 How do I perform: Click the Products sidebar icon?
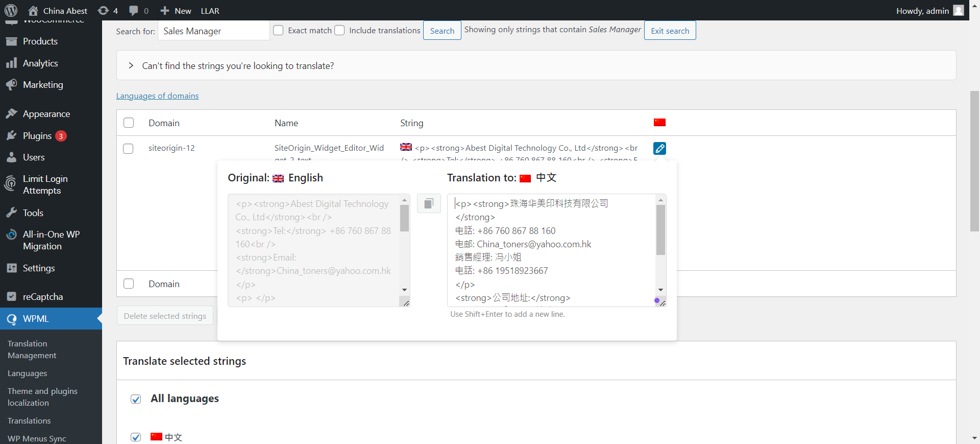(12, 41)
